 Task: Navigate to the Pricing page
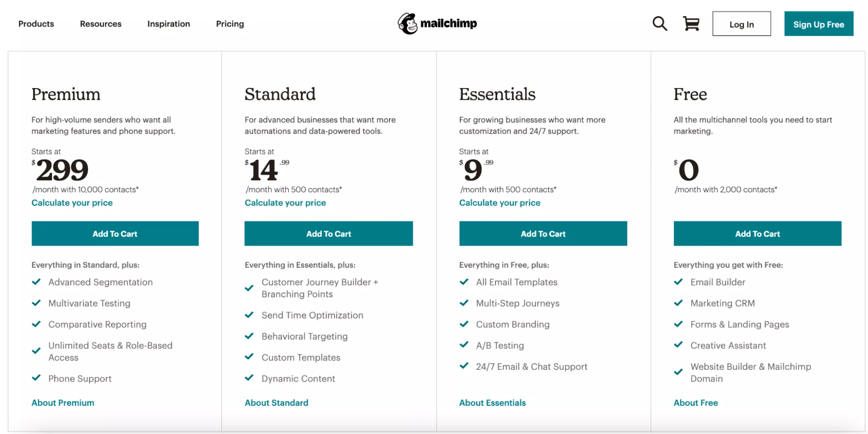click(229, 24)
